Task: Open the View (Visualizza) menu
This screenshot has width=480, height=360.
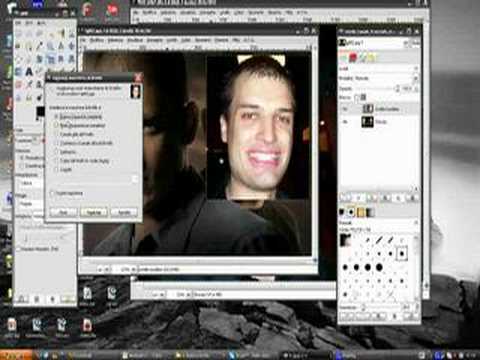Action: 134,40
